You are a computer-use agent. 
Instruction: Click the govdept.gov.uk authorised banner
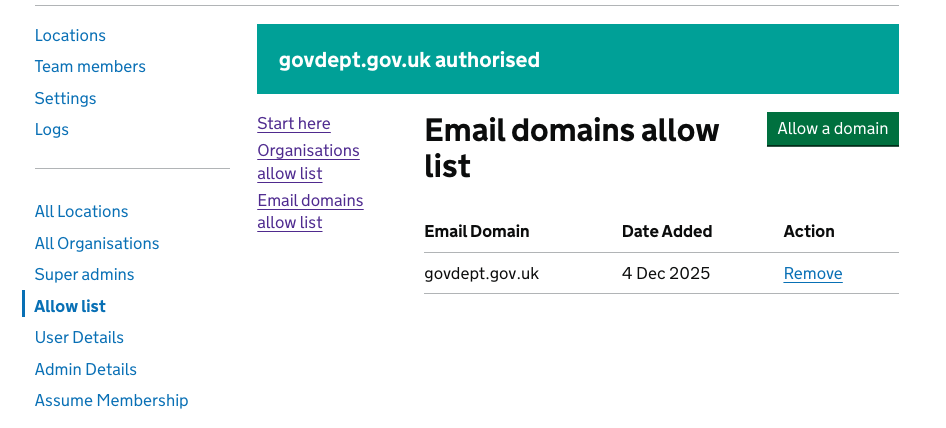(x=577, y=60)
